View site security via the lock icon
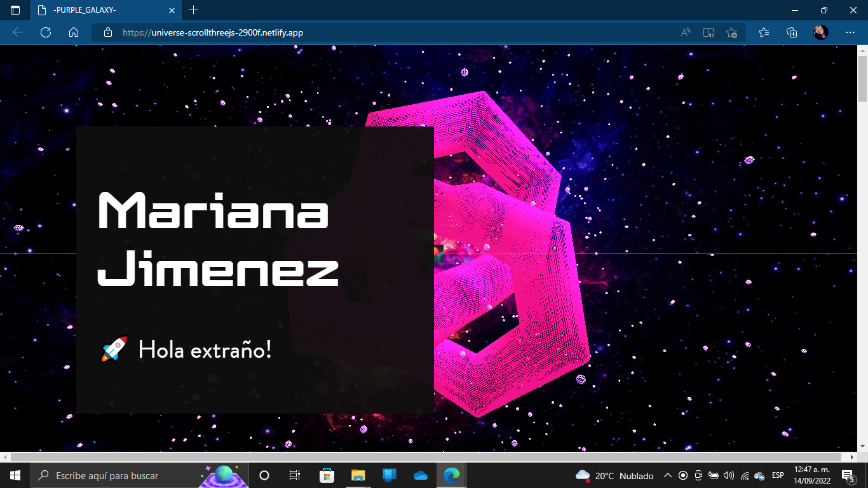 tap(107, 32)
